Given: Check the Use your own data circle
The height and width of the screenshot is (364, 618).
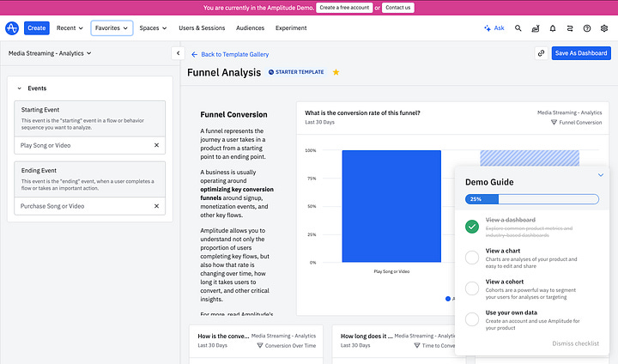Looking at the screenshot, I should tap(472, 319).
